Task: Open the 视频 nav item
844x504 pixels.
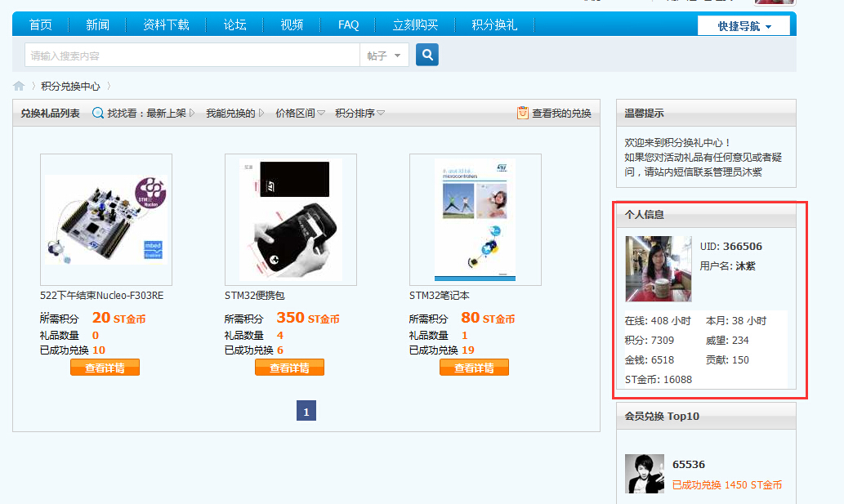Action: click(292, 25)
